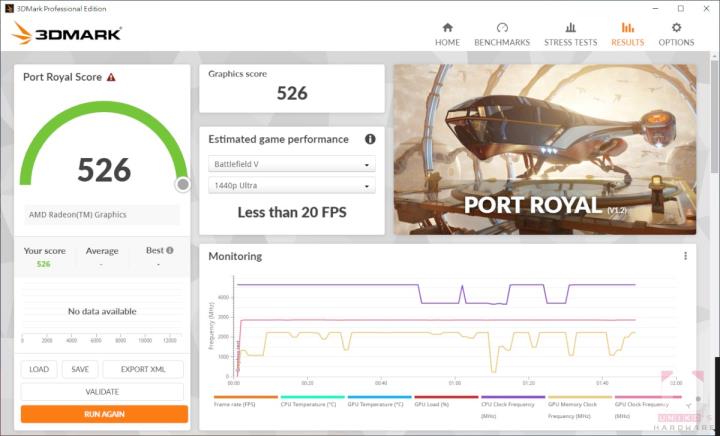Open the BENCHMARKS tab

tap(502, 34)
